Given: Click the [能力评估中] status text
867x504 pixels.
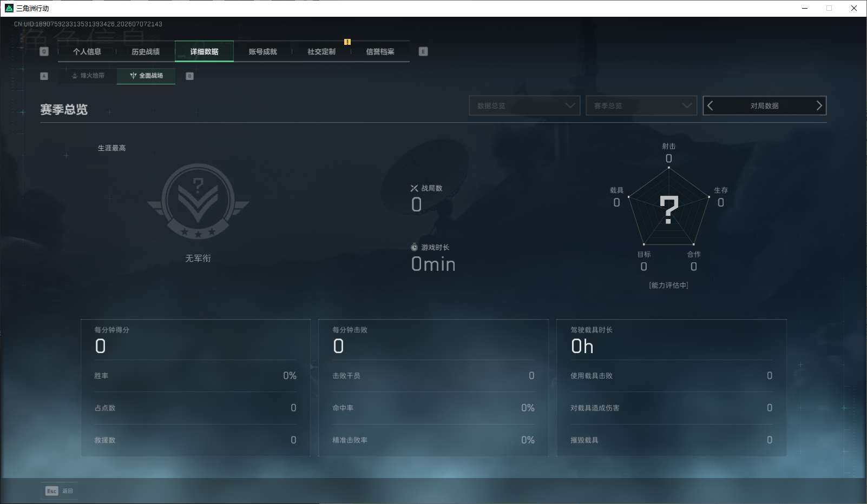Looking at the screenshot, I should [x=669, y=285].
